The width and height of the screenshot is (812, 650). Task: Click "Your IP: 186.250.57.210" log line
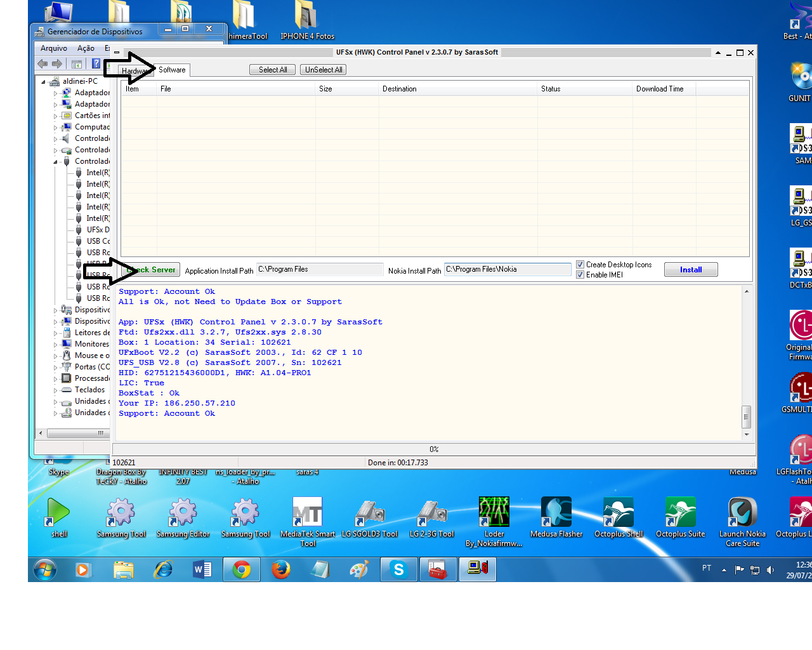[x=177, y=403]
